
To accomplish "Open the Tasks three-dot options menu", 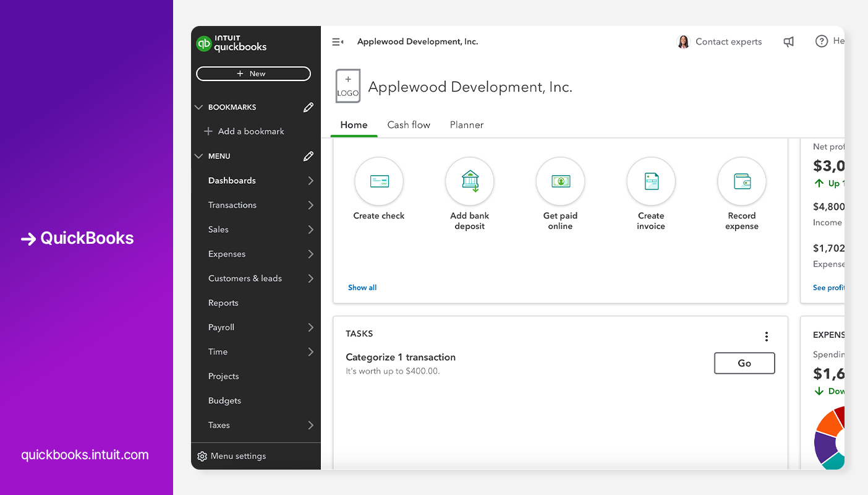I will pyautogui.click(x=767, y=337).
